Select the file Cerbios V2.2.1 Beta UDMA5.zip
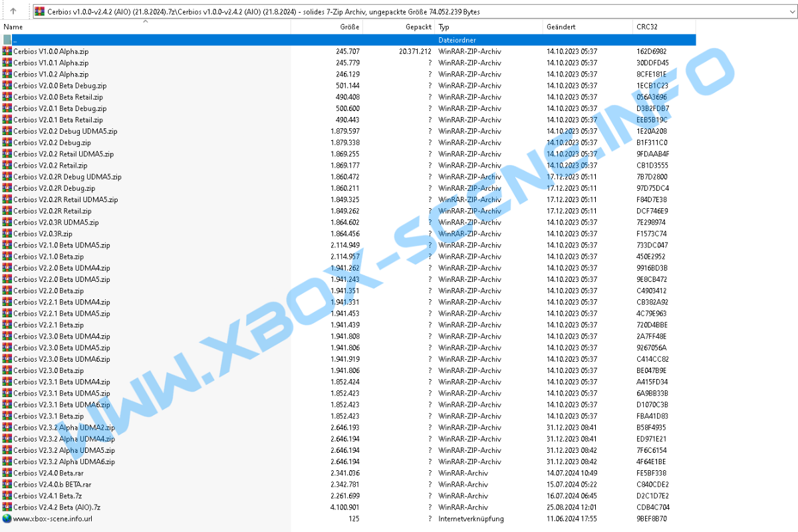798x532 pixels. 61,313
